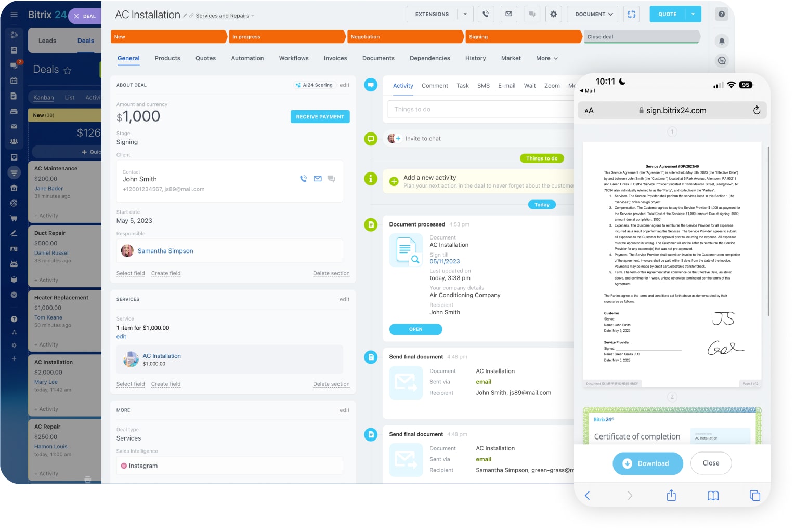Click the notification bell icon
The width and height of the screenshot is (796, 532).
tap(722, 41)
